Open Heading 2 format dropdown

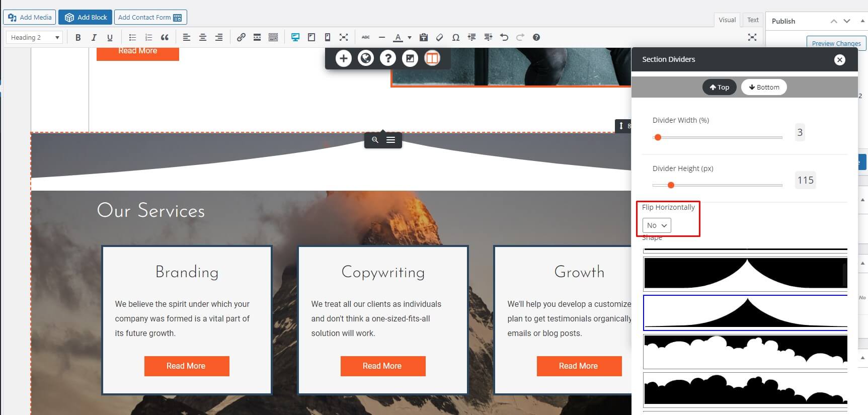coord(34,37)
